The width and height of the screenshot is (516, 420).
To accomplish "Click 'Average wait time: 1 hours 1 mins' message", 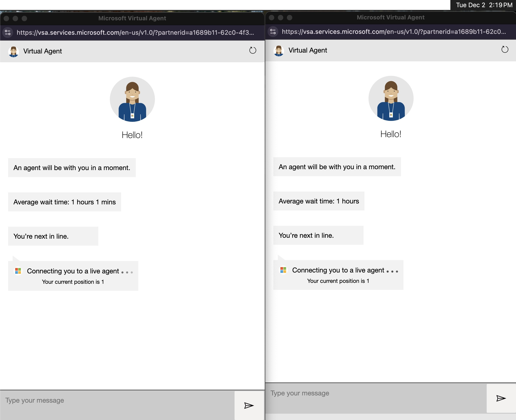I will click(64, 202).
